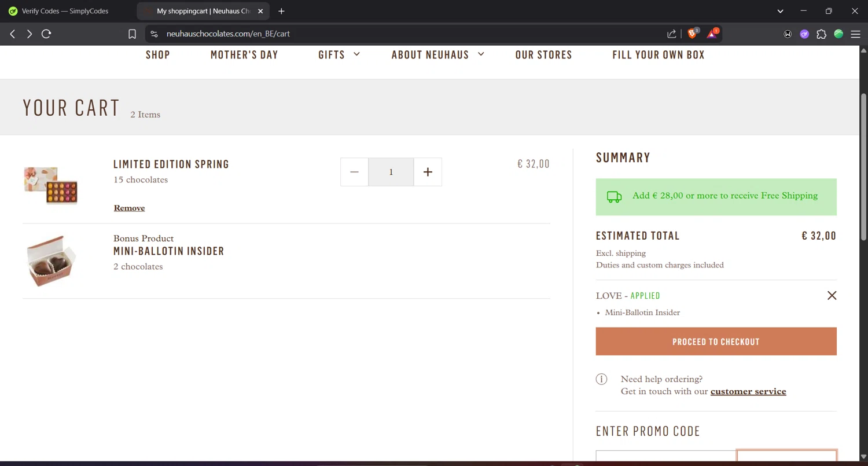Open the purple extension icon
This screenshot has width=868, height=466.
(x=804, y=34)
